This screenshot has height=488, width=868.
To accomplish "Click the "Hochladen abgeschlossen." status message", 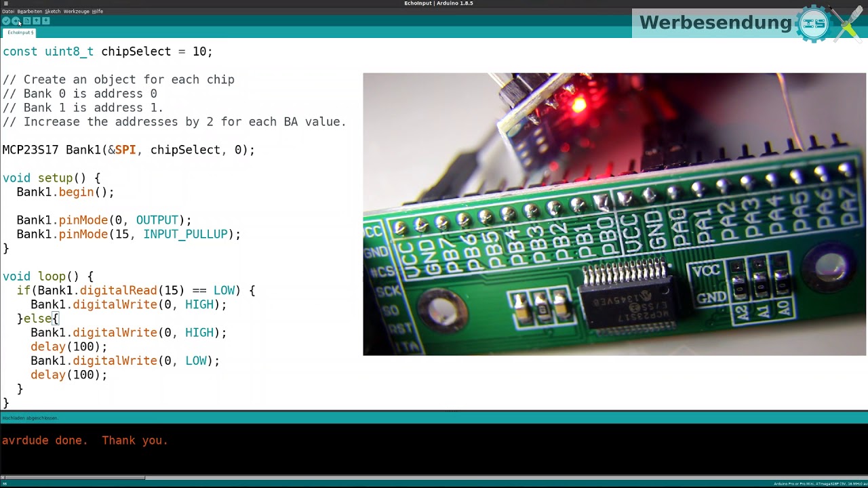I will point(31,418).
